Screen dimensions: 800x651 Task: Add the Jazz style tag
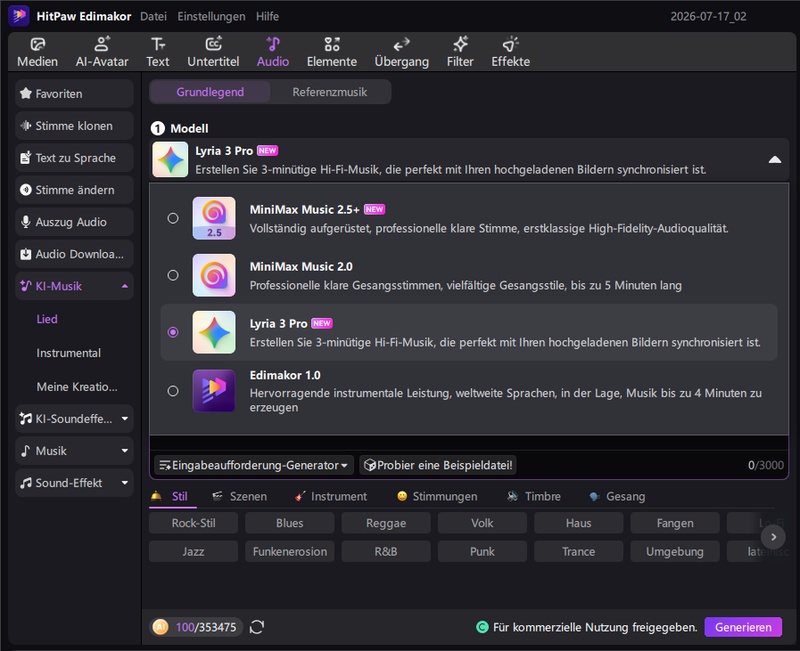tap(193, 552)
